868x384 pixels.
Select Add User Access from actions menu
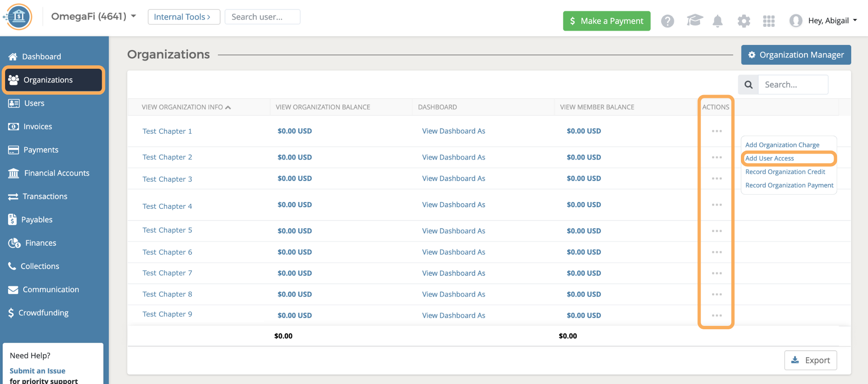pyautogui.click(x=770, y=158)
